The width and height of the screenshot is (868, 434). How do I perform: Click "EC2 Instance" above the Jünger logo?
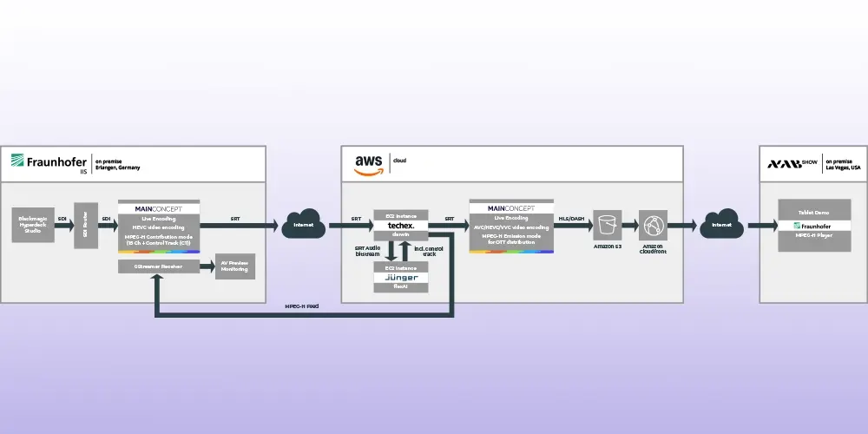point(400,267)
